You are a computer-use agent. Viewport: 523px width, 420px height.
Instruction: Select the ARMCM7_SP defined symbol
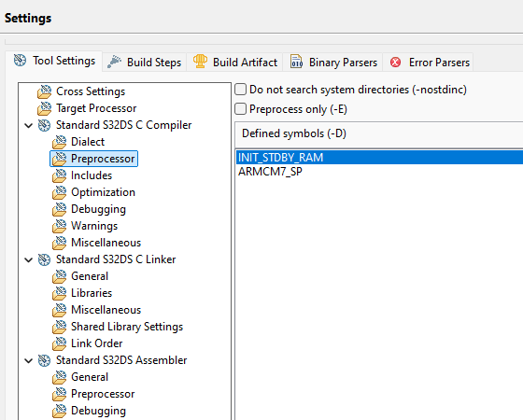click(x=379, y=172)
